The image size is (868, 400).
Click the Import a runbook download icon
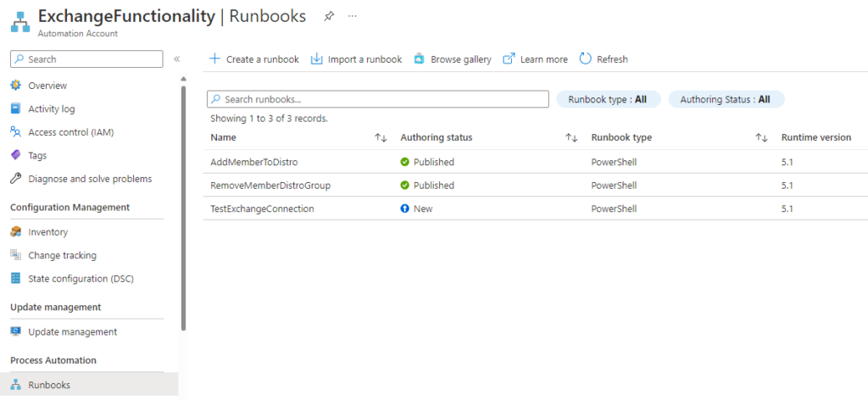[316, 58]
